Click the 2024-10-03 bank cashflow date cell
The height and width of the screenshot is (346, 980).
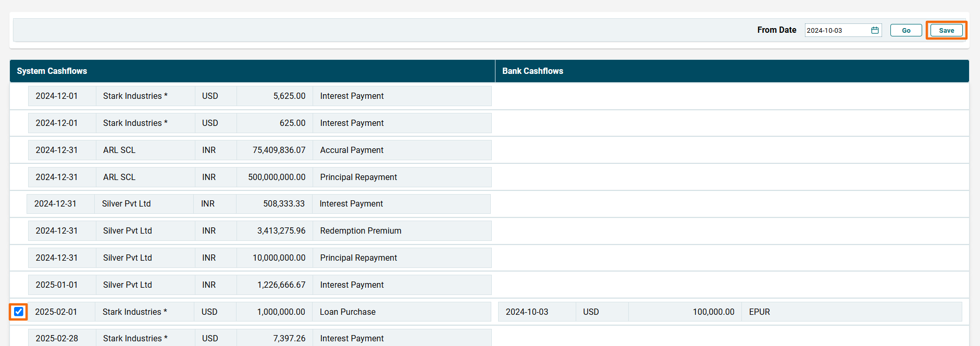click(527, 312)
